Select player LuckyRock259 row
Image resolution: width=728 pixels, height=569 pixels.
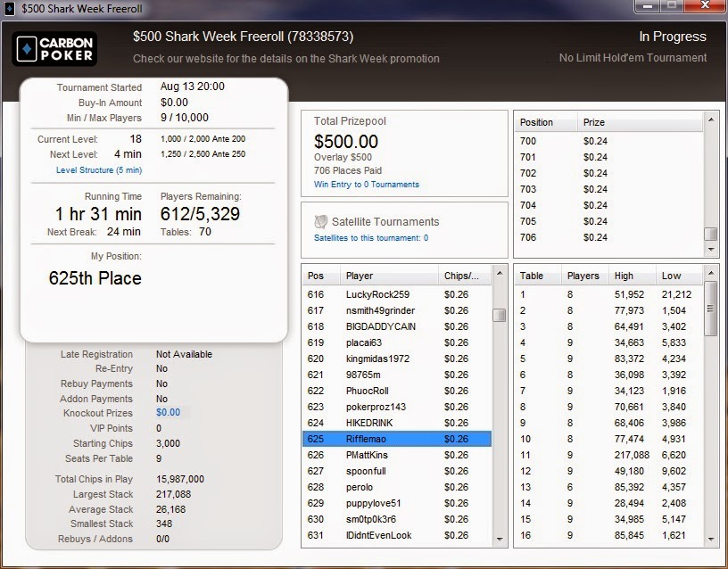tap(397, 294)
